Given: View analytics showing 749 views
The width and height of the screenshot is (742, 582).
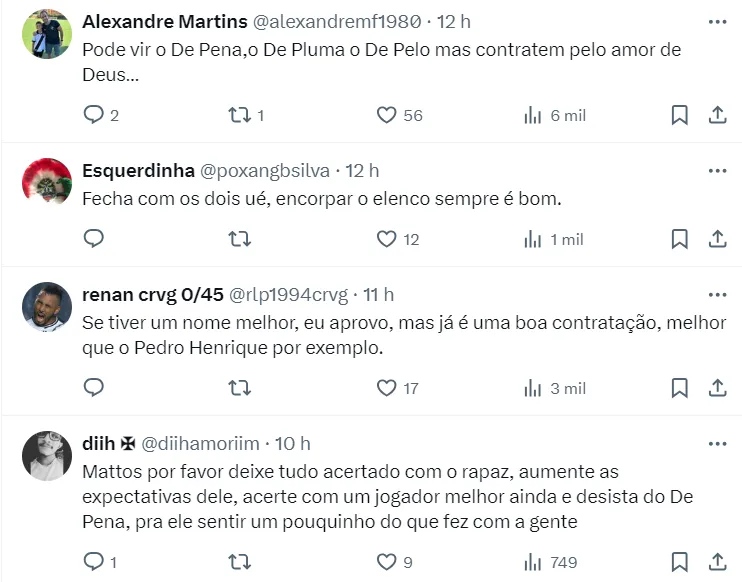Looking at the screenshot, I should click(x=554, y=562).
